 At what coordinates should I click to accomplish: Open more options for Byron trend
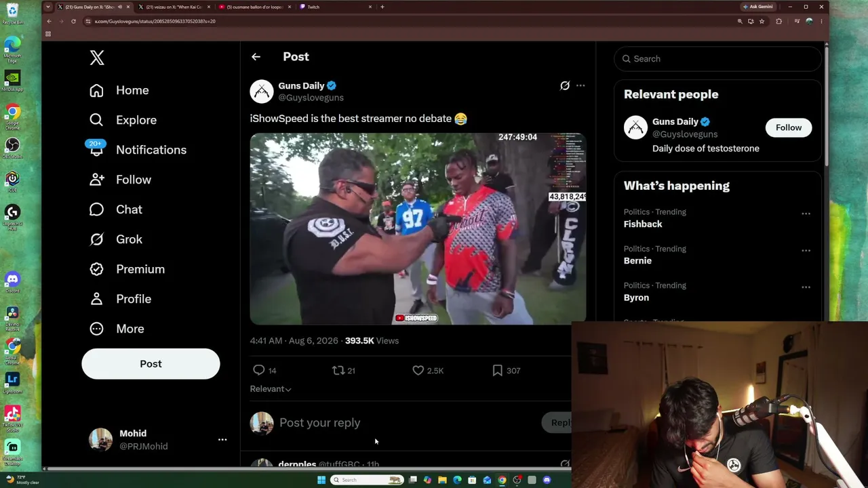click(806, 287)
